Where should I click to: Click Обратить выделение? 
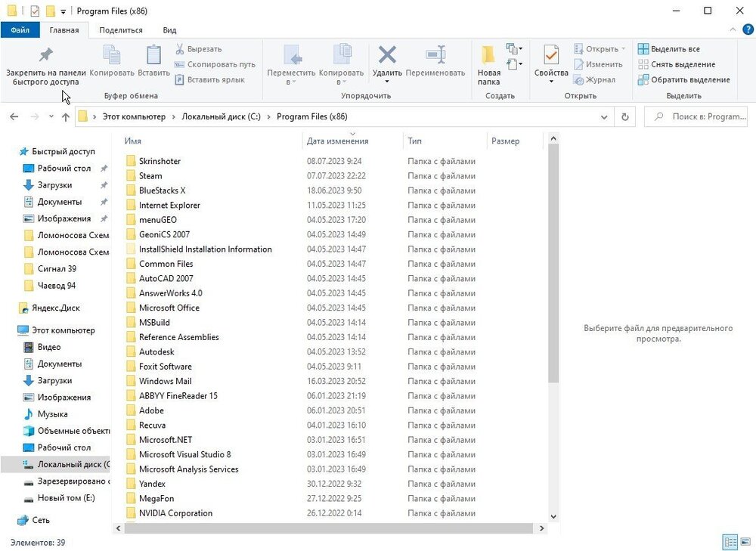point(683,79)
